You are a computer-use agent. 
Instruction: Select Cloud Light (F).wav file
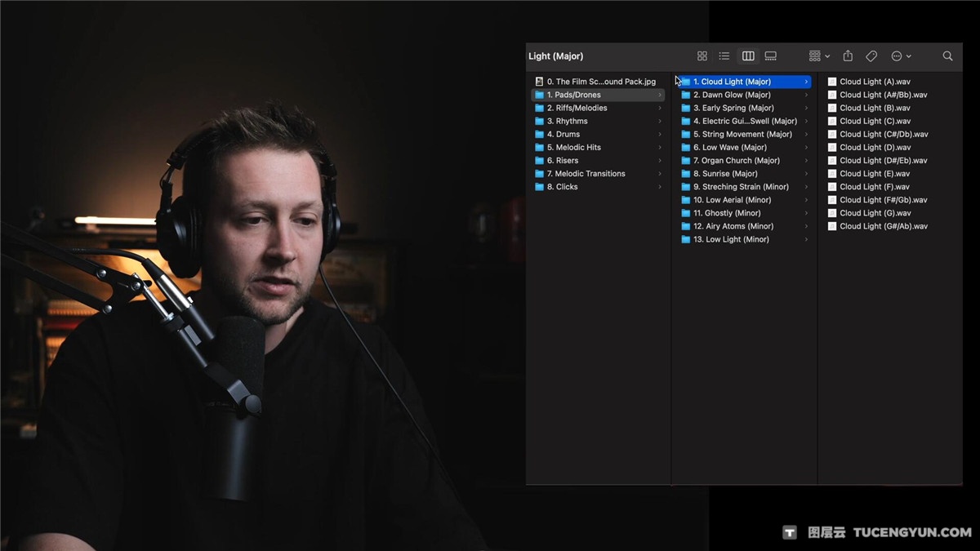(869, 187)
